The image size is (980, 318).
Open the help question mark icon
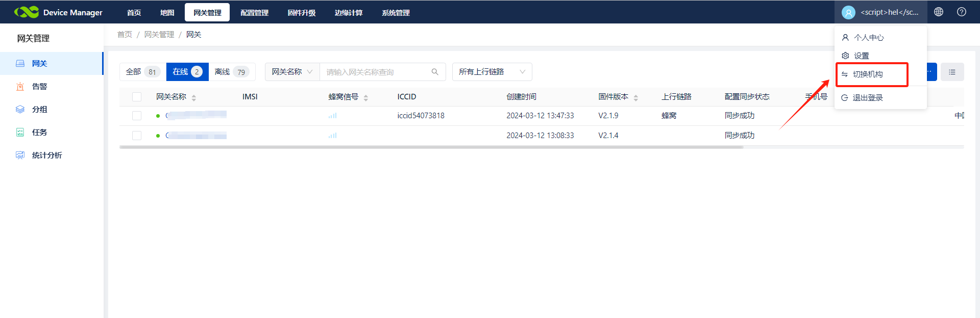click(962, 12)
